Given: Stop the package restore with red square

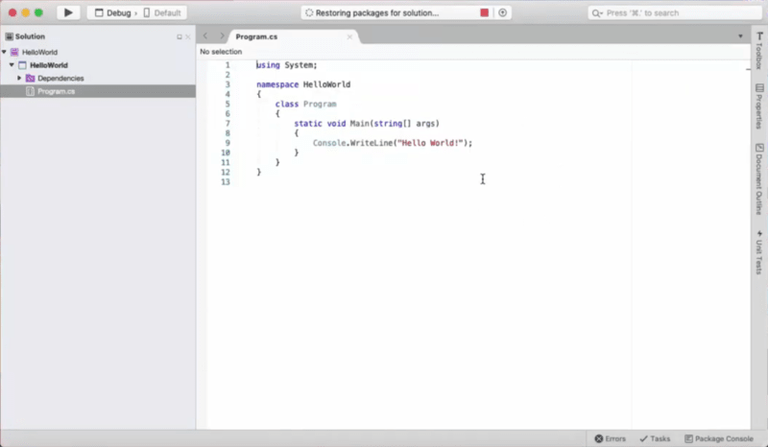Looking at the screenshot, I should point(484,13).
